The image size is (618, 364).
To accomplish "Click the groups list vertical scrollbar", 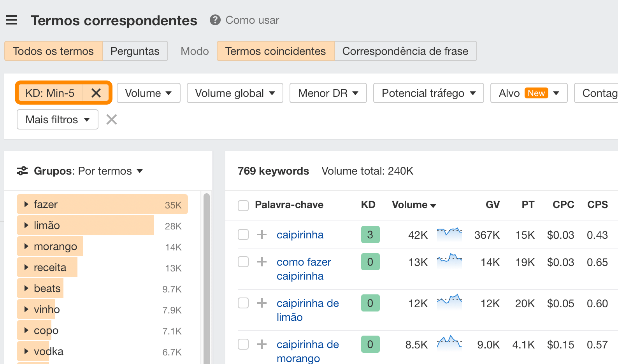I will pos(207,272).
